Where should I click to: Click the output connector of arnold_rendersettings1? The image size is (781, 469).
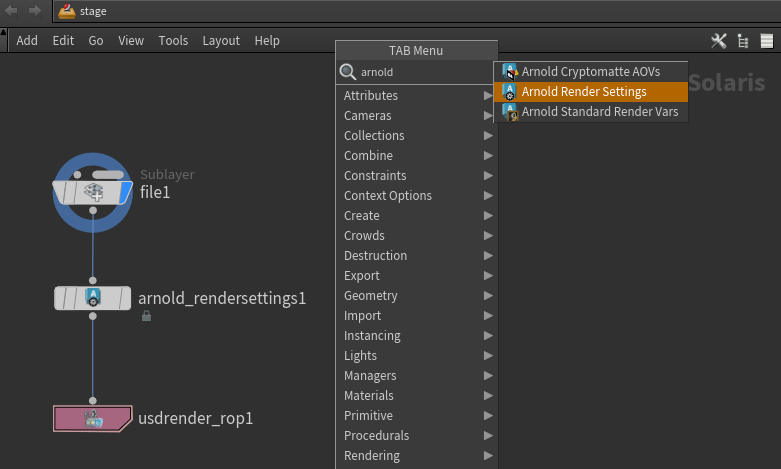point(93,316)
